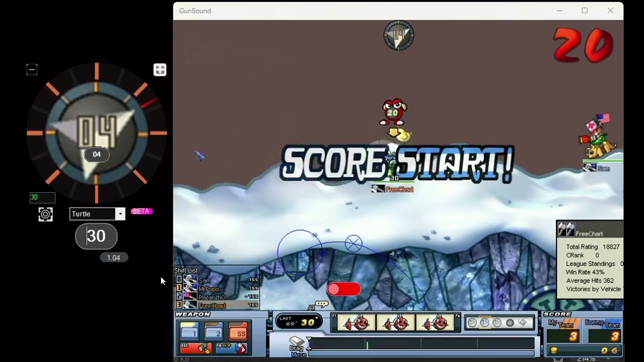Select weapon shot 2 button
The width and height of the screenshot is (644, 362).
214,331
